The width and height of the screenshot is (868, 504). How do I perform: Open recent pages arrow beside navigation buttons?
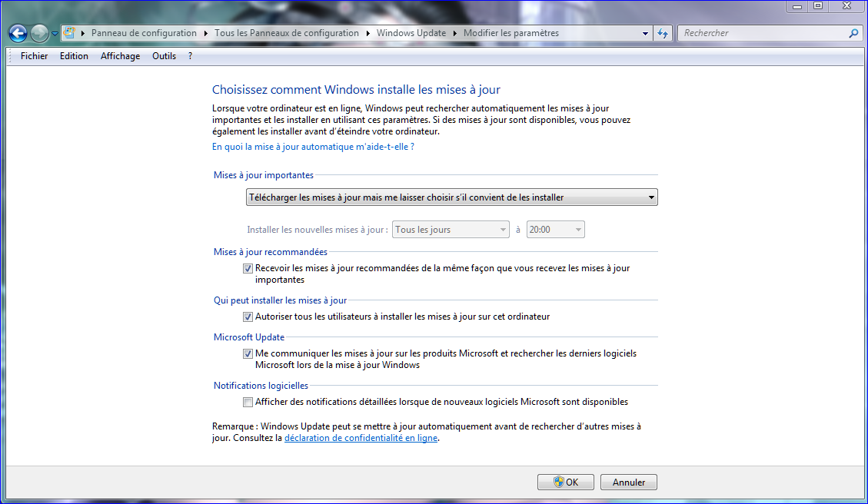point(55,34)
